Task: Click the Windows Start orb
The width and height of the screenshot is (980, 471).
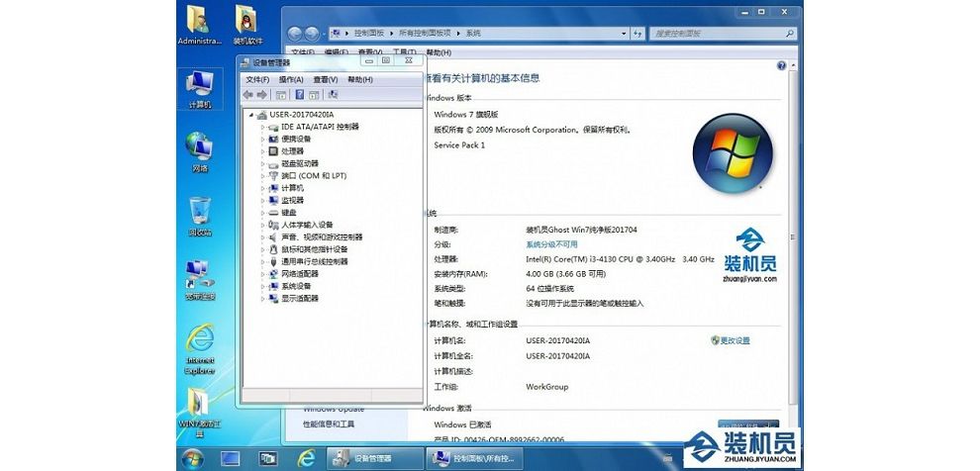Action: [x=193, y=458]
